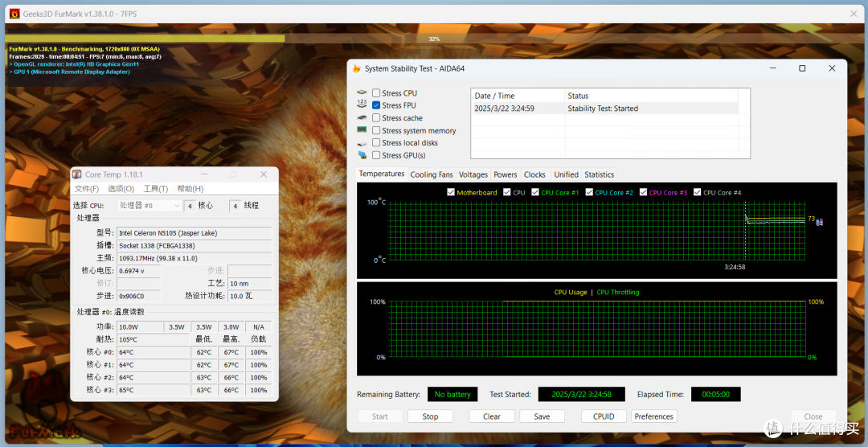Open the 选项(O) menu in Core Temp
Image resolution: width=868 pixels, height=447 pixels.
pyautogui.click(x=121, y=189)
